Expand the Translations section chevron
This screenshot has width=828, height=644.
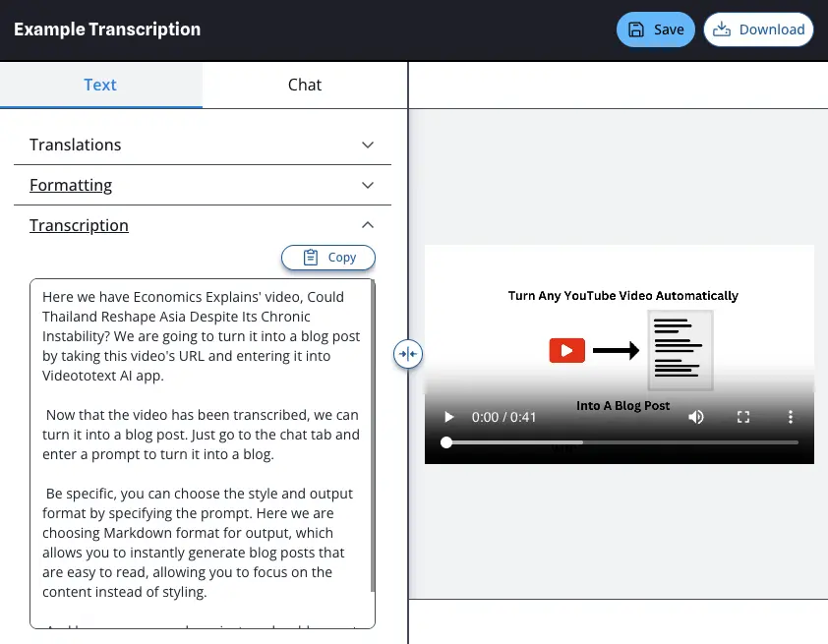[368, 146]
